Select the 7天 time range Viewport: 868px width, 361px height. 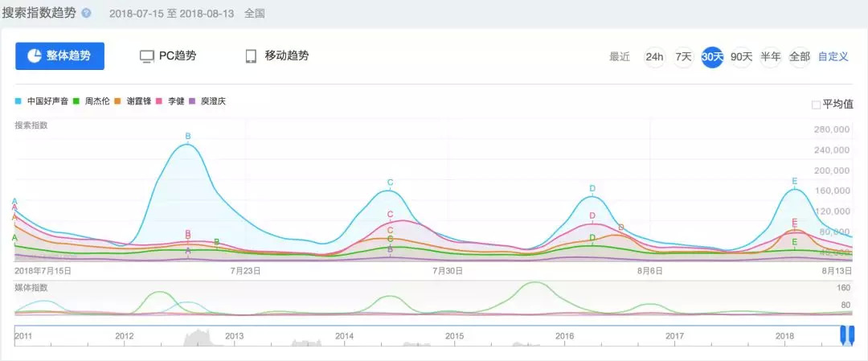683,57
